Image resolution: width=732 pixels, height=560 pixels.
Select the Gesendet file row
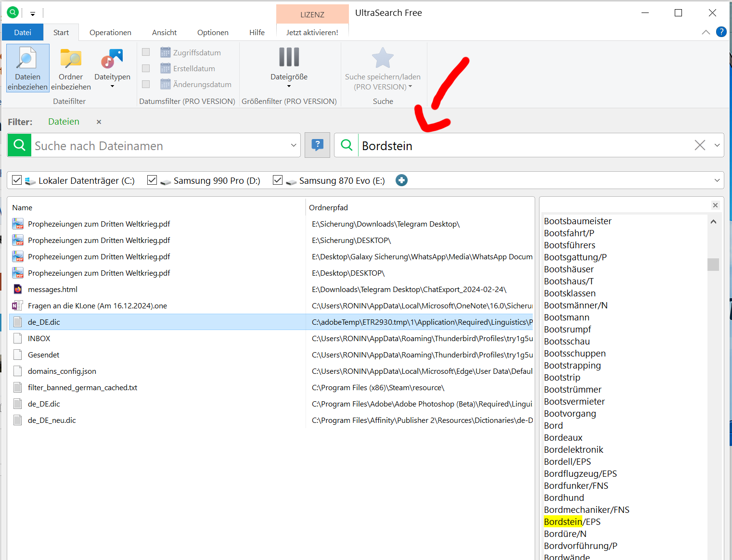click(x=271, y=355)
